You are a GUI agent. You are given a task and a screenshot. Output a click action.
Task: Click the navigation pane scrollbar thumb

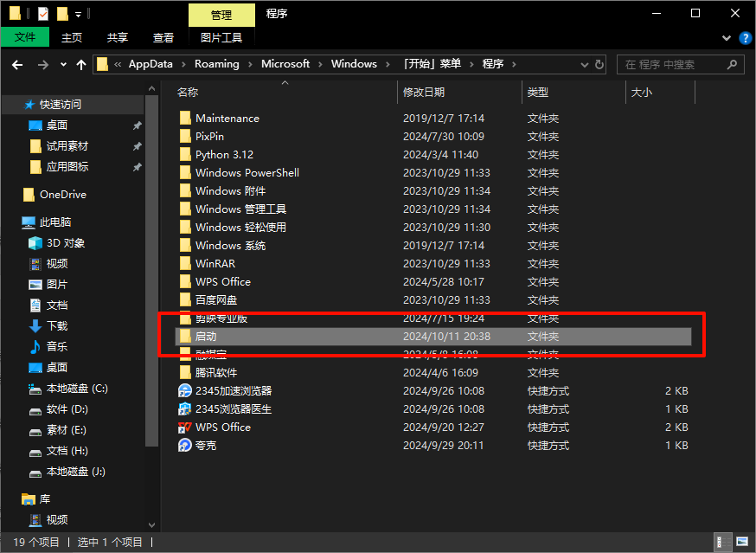tap(151, 270)
